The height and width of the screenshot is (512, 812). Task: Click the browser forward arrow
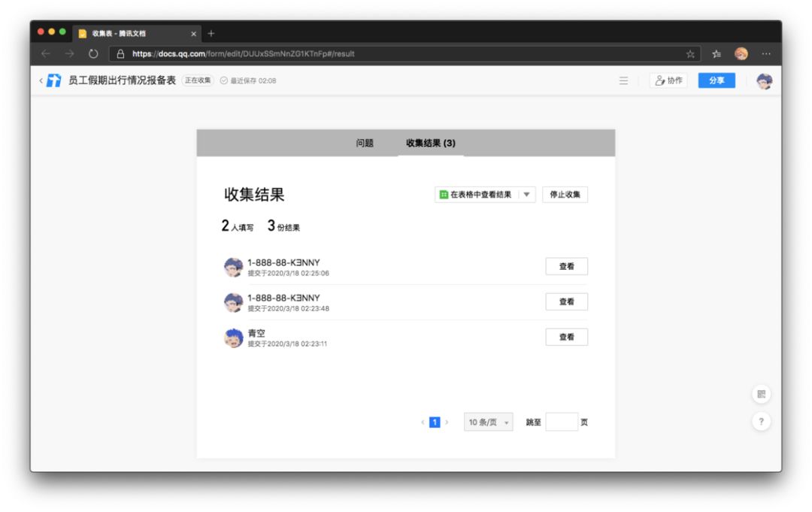pos(69,54)
